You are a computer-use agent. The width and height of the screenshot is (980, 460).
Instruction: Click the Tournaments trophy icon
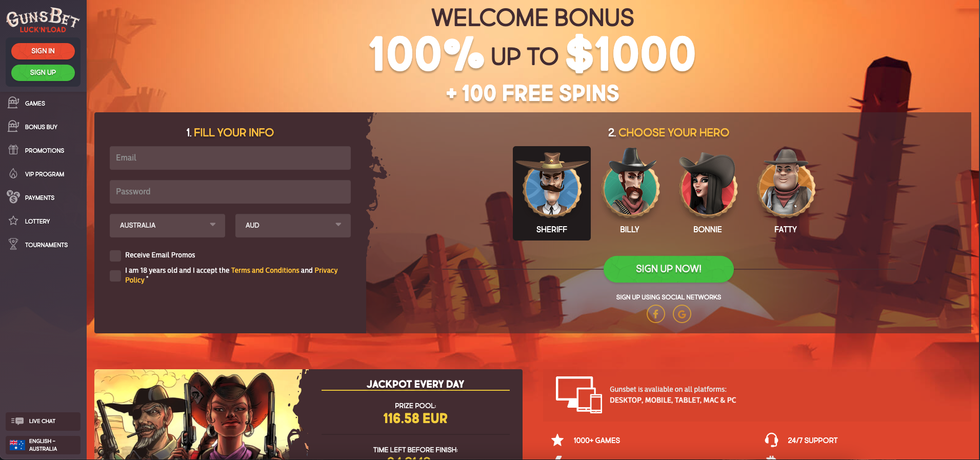coord(13,245)
